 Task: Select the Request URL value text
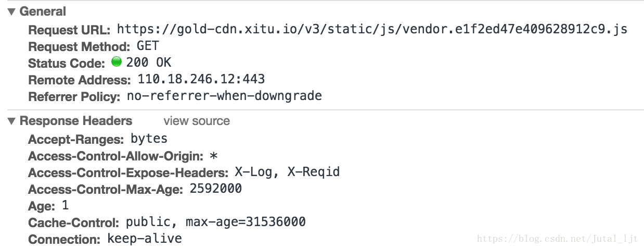(371, 29)
